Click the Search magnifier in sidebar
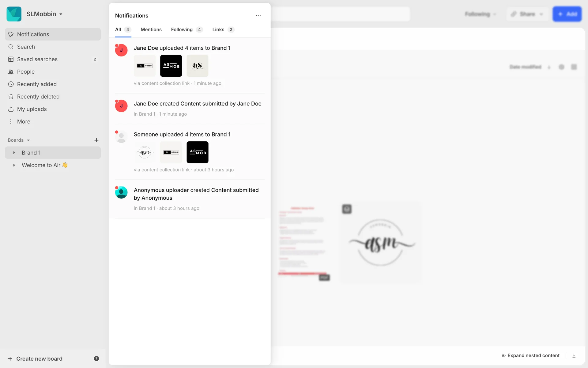This screenshot has height=368, width=588. tap(11, 47)
